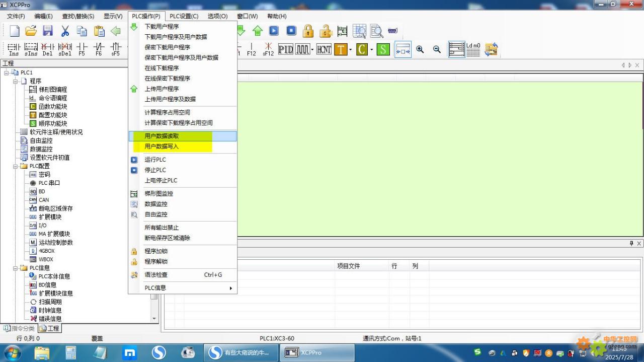Screen dimensions: 644x362
Task: Create a new file with the blank-page icon
Action: coord(14,31)
